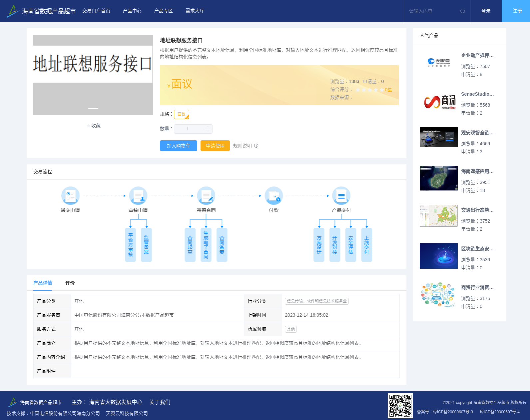Viewport: 530px width, 420px height.
Task: Open the 产品中心 menu item
Action: [x=132, y=11]
